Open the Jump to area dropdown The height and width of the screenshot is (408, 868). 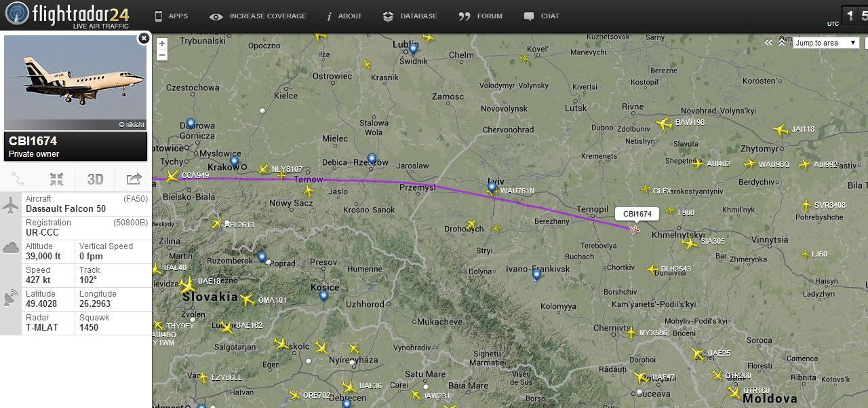tap(826, 43)
